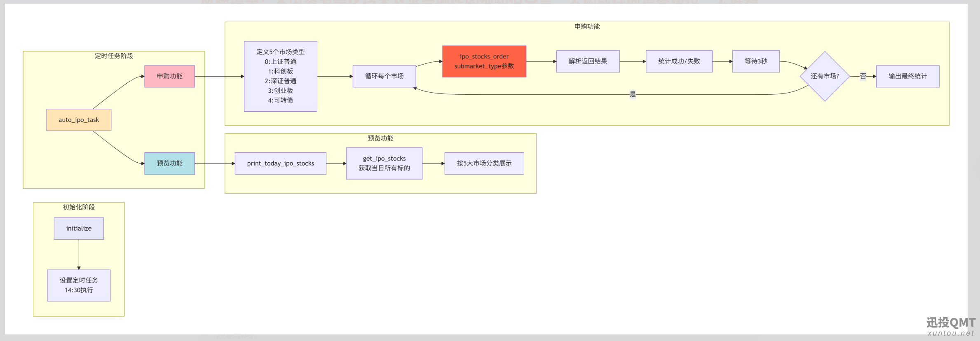Screen dimensions: 980x341
Task: Select the 定义5个市场类型 box
Action: tap(281, 76)
